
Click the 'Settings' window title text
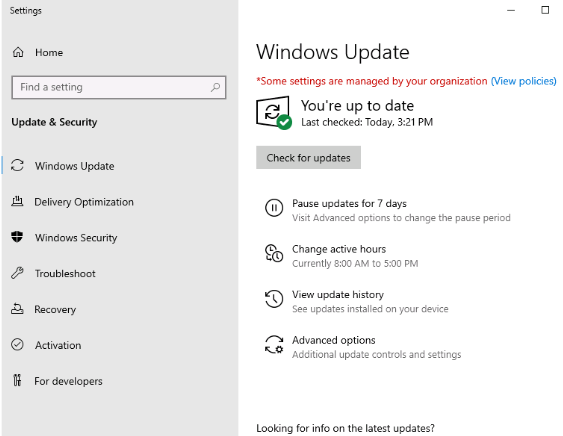click(25, 11)
